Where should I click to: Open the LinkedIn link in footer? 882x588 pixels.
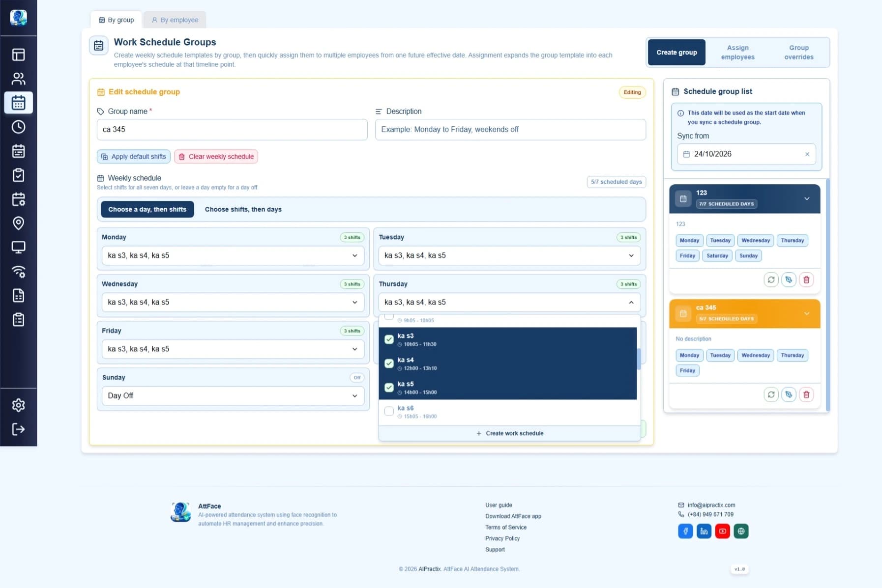coord(704,531)
